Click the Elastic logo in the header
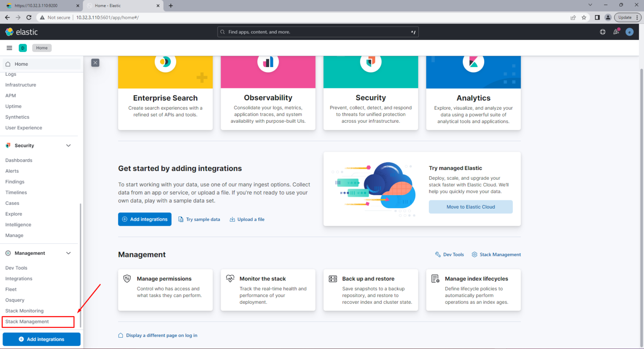Viewport: 644px width, 349px height. click(x=21, y=31)
